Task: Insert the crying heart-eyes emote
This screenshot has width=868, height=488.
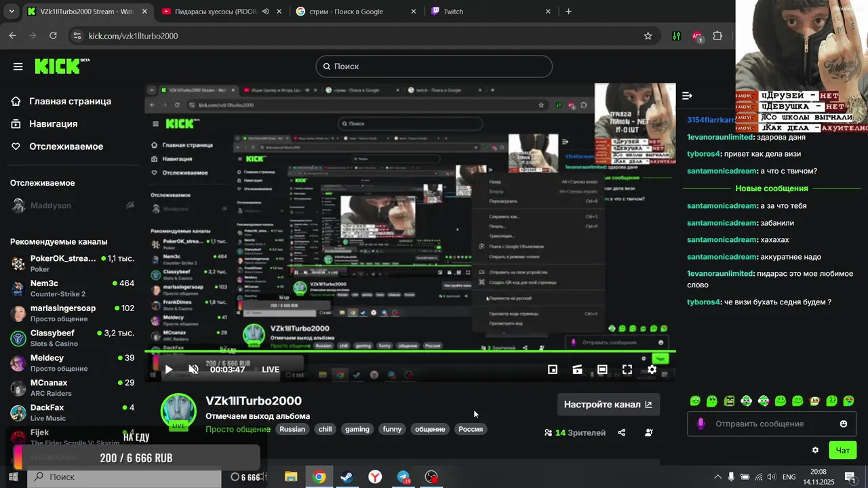Action: tap(848, 401)
